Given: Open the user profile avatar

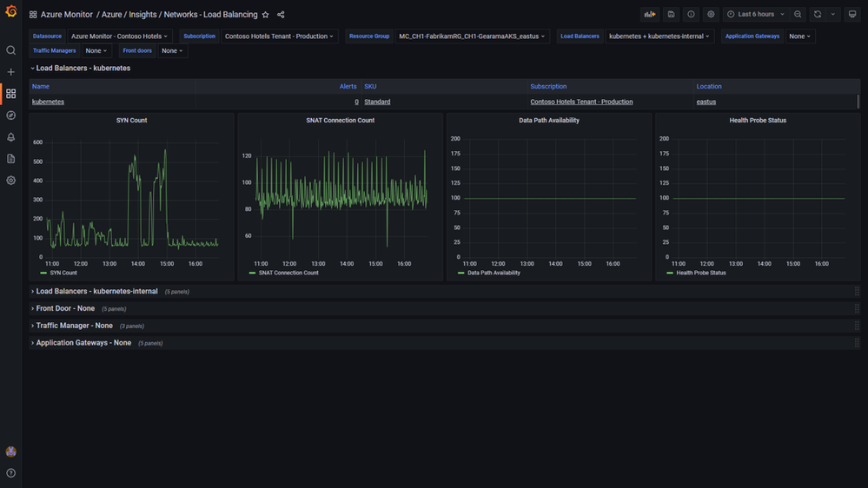Looking at the screenshot, I should [x=10, y=452].
